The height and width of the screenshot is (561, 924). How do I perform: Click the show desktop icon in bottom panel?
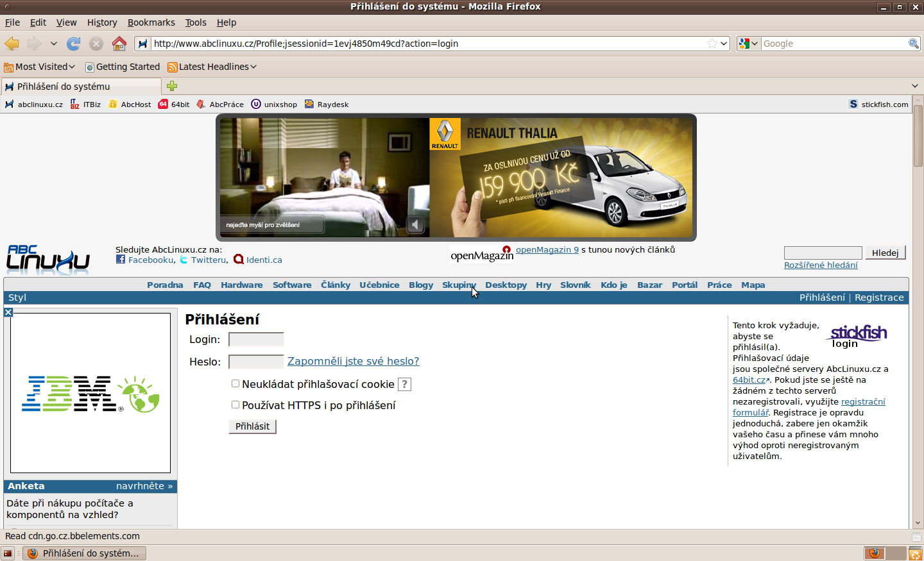(8, 553)
